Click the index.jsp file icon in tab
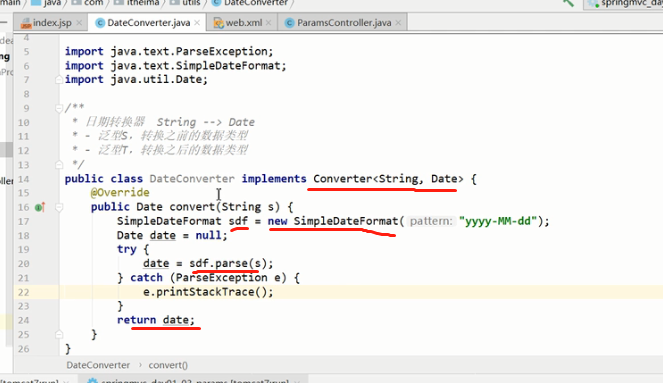 click(x=26, y=23)
